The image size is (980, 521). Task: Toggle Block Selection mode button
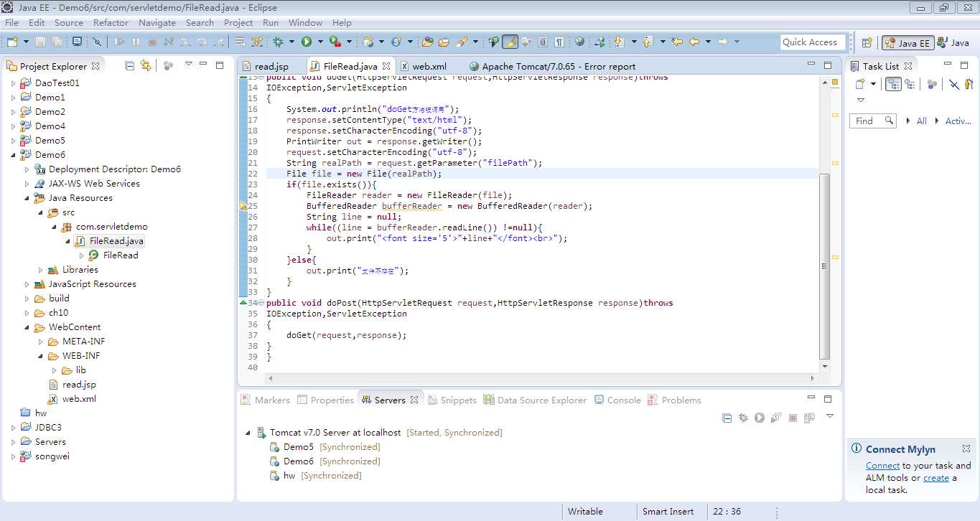(x=543, y=42)
